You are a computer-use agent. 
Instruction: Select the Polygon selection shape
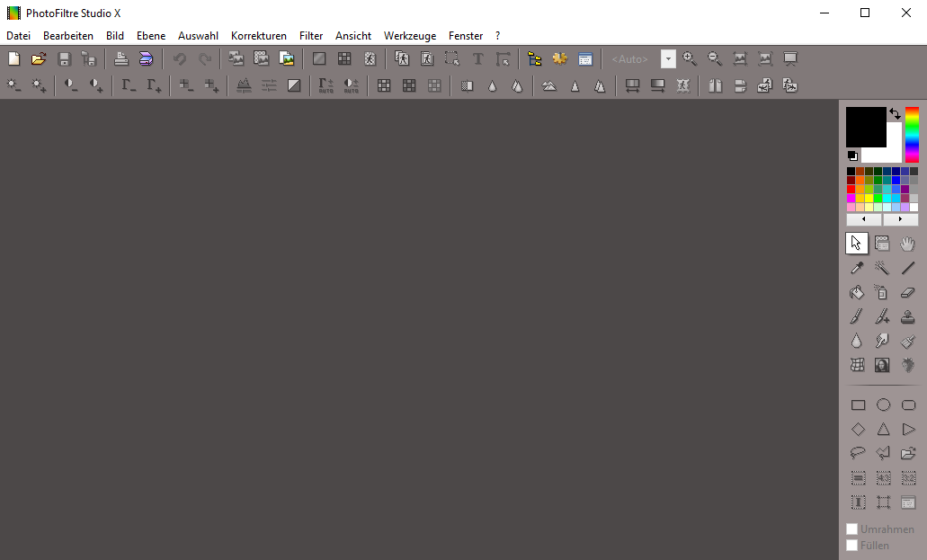(883, 454)
